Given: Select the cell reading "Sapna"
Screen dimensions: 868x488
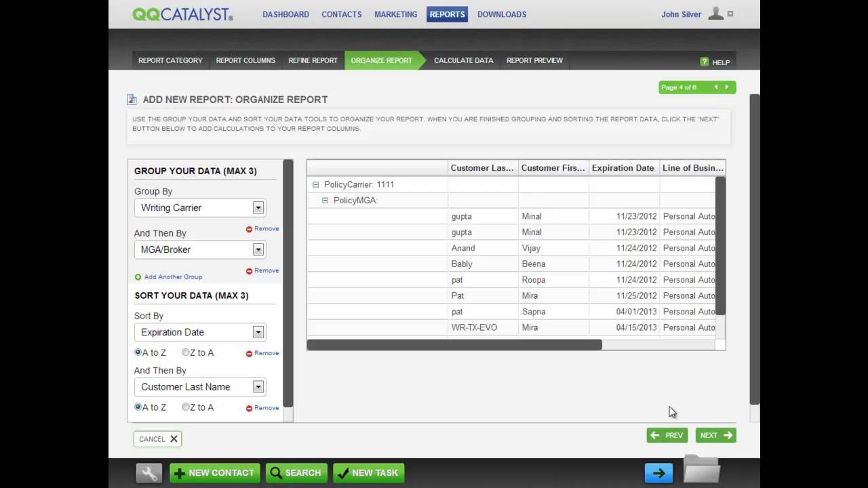Looking at the screenshot, I should [x=553, y=312].
